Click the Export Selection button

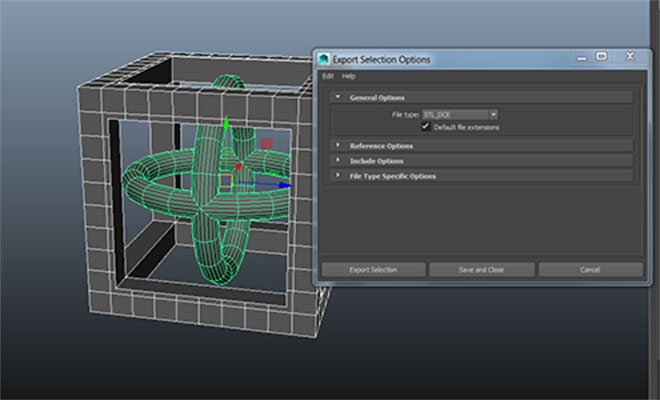point(373,269)
